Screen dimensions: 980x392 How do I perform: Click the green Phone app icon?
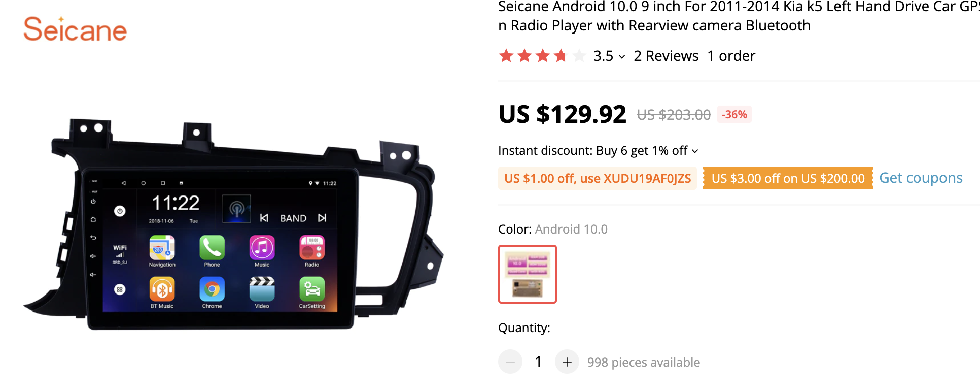[x=212, y=248]
